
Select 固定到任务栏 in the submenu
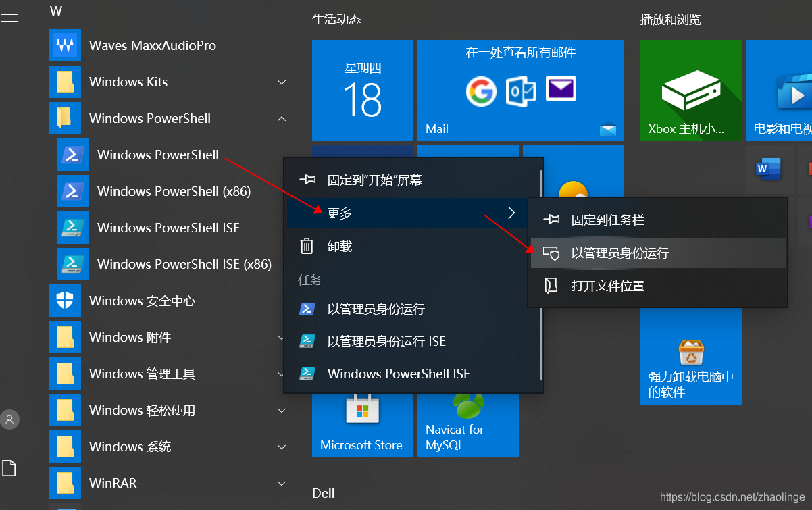pyautogui.click(x=657, y=220)
